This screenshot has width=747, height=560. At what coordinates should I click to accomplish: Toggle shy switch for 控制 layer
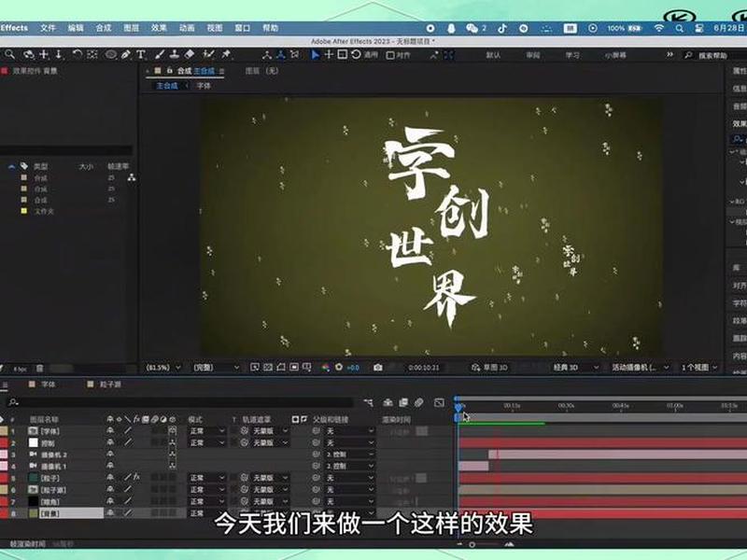(110, 442)
